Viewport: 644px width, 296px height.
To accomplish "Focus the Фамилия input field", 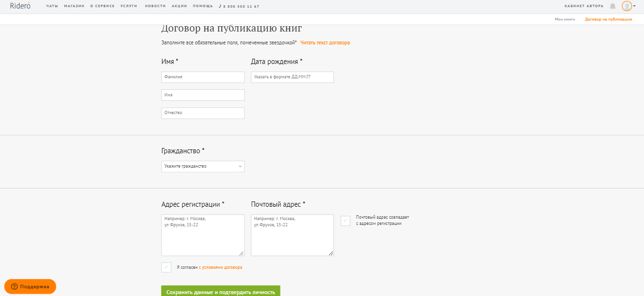I will [203, 77].
